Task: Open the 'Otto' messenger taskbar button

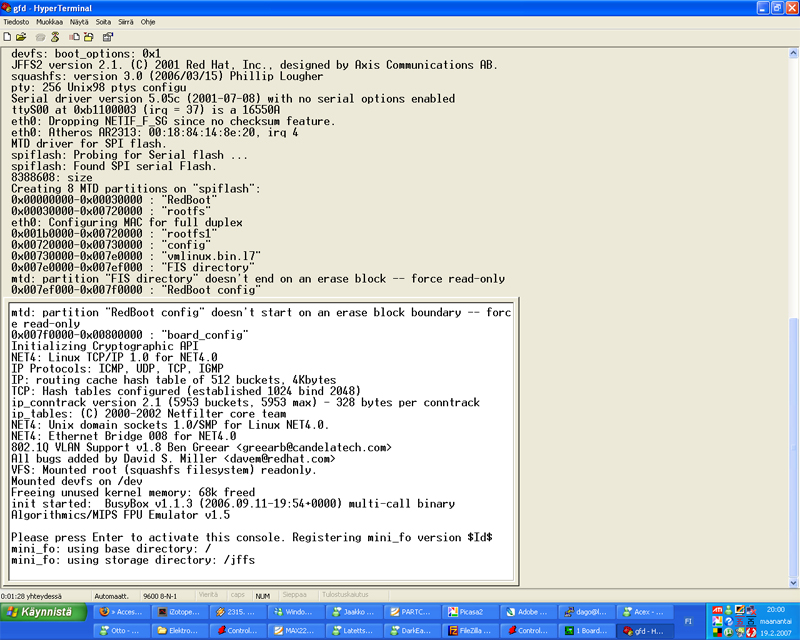Action: 122,630
